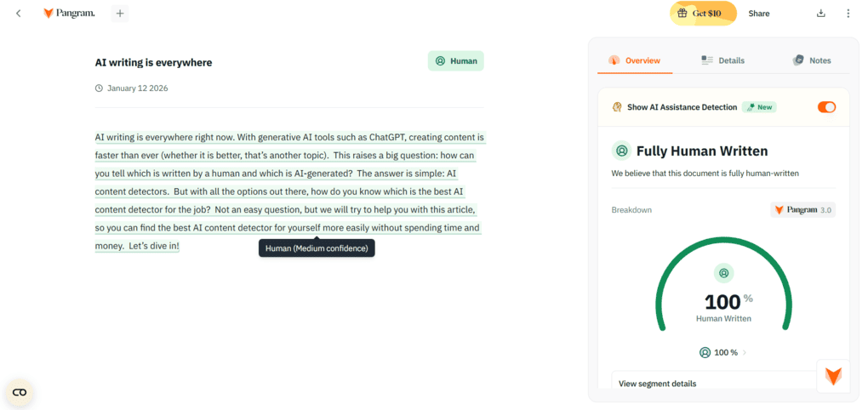Open the three-dot more options menu
The height and width of the screenshot is (410, 868).
(x=848, y=14)
